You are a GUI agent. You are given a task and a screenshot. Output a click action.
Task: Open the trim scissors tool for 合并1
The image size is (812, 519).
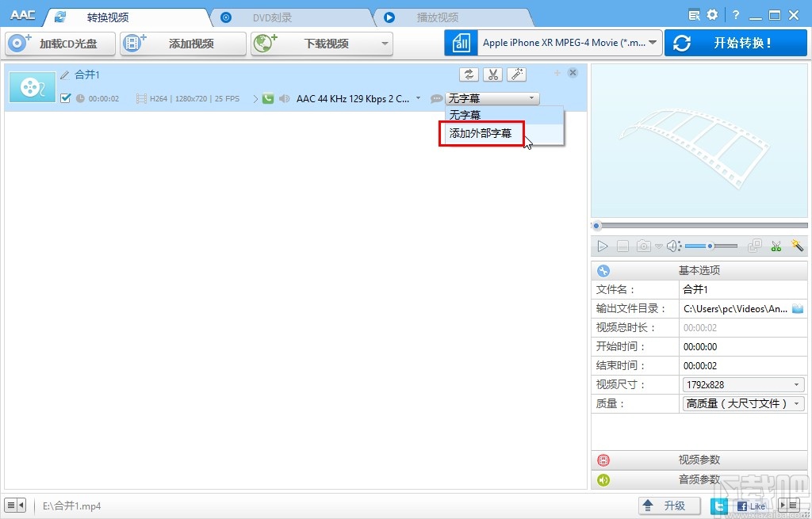(492, 74)
